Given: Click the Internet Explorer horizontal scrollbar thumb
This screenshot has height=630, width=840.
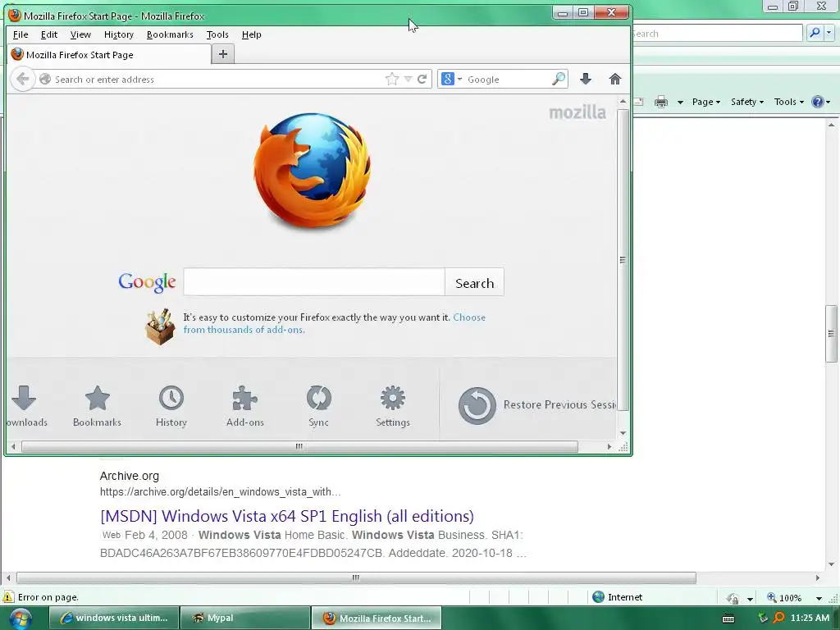Looking at the screenshot, I should 356,577.
